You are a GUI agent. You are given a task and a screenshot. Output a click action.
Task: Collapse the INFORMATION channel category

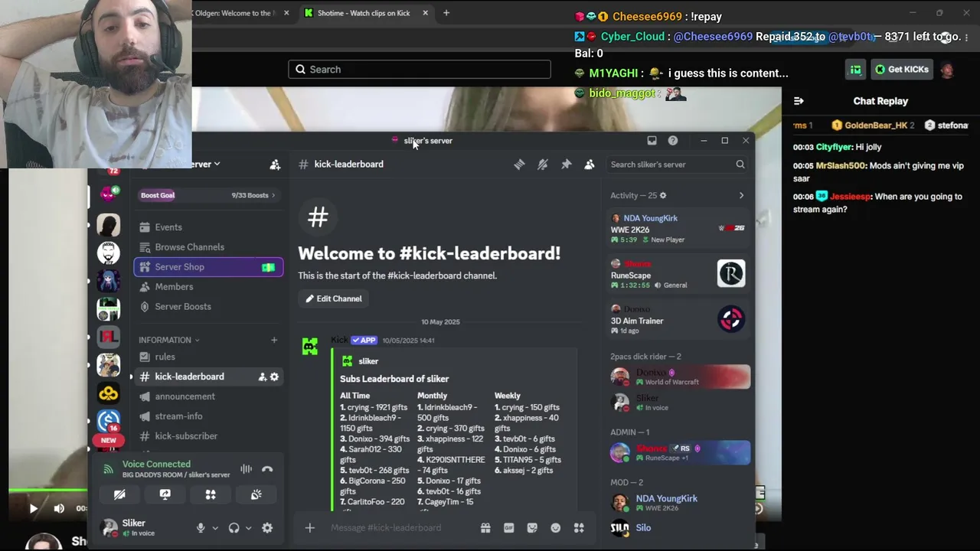(x=169, y=340)
